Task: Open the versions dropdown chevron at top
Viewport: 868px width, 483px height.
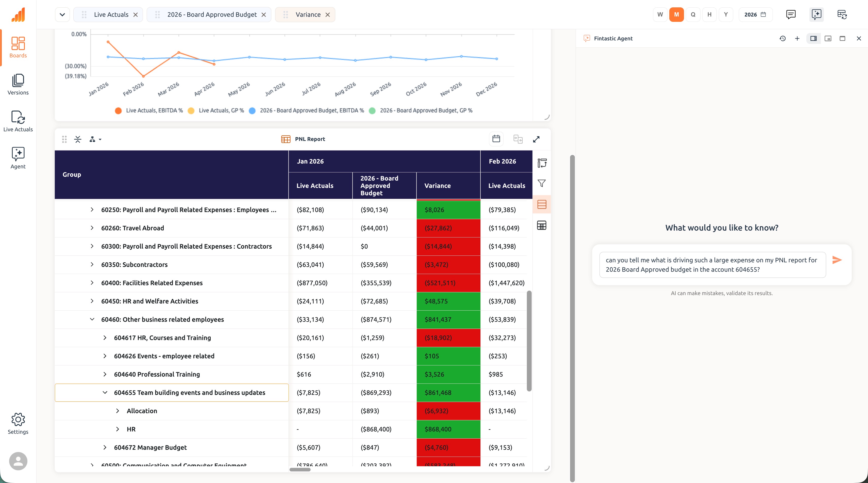Action: click(62, 14)
